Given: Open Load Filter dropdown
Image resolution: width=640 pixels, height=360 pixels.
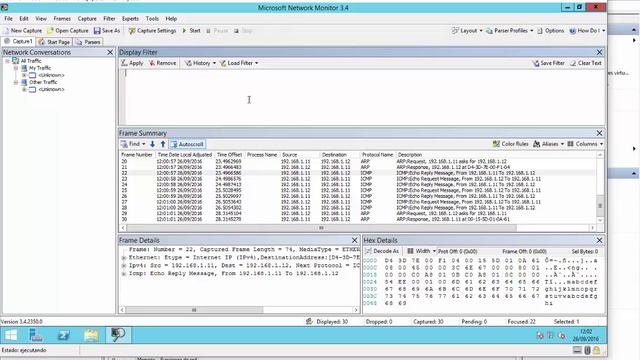Looking at the screenshot, I should click(x=239, y=63).
